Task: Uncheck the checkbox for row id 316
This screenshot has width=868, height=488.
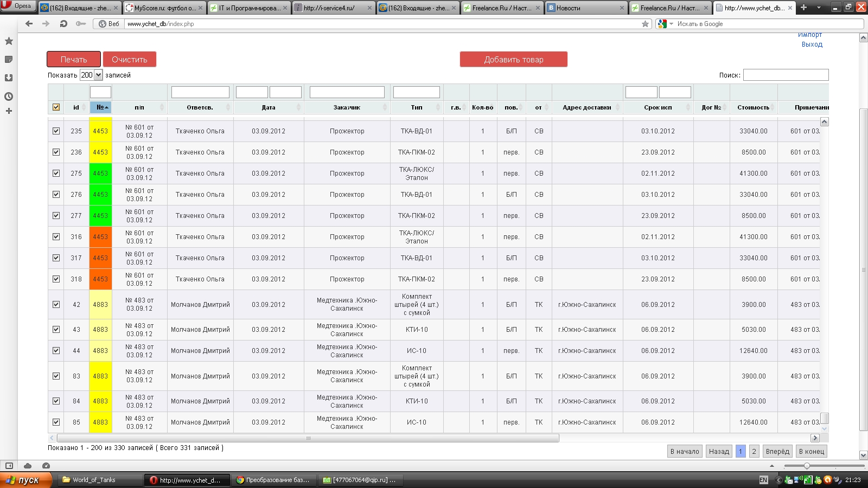Action: [56, 236]
